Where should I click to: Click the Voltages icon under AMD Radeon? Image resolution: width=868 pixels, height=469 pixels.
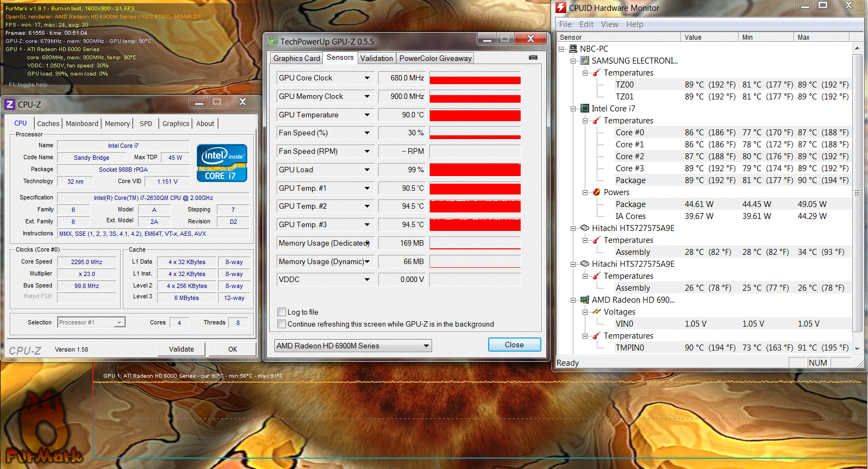coord(597,312)
